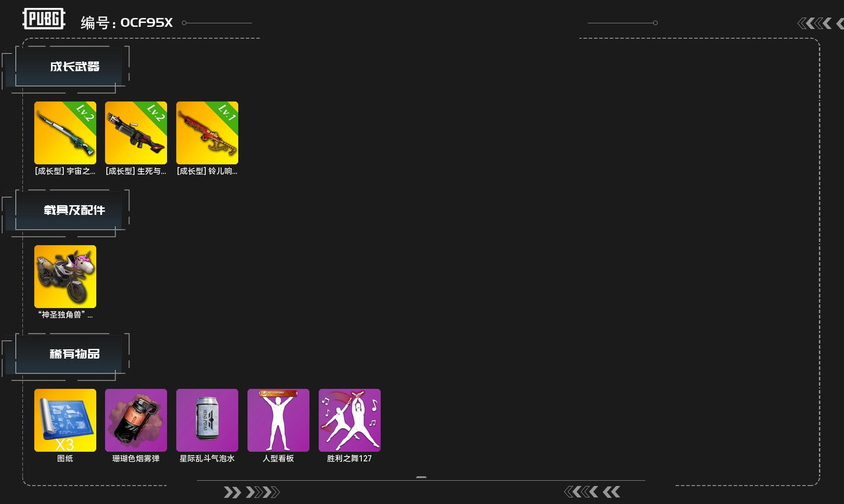
Task: Click the bottom-right left-pointing chevron arrows
Action: (x=592, y=492)
